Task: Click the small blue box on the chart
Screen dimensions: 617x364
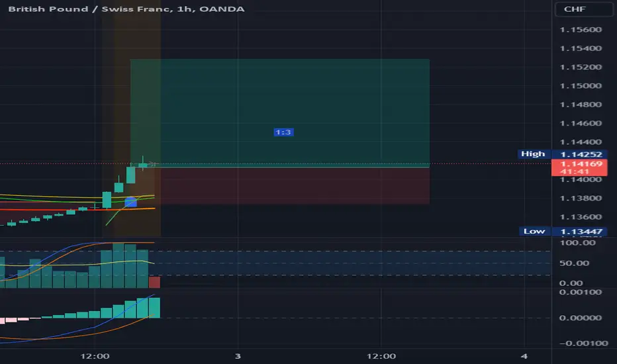Action: [130, 203]
